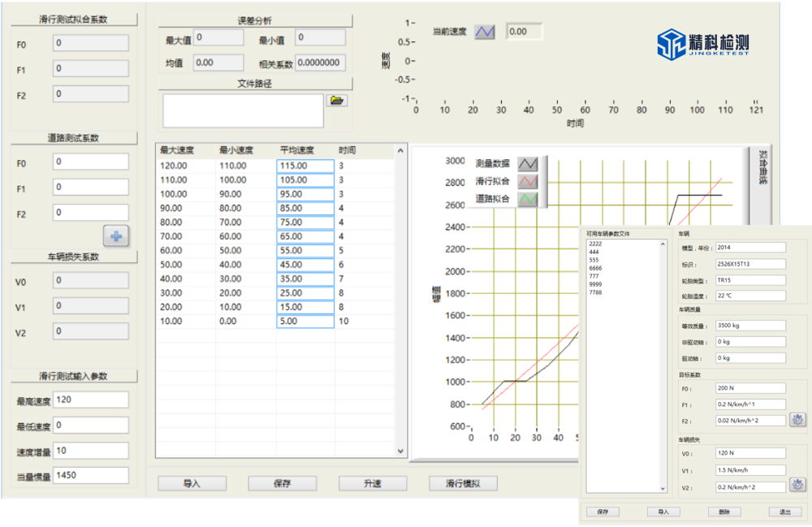The width and height of the screenshot is (812, 527).
Task: Click the 115.00 average speed cell
Action: (x=305, y=166)
